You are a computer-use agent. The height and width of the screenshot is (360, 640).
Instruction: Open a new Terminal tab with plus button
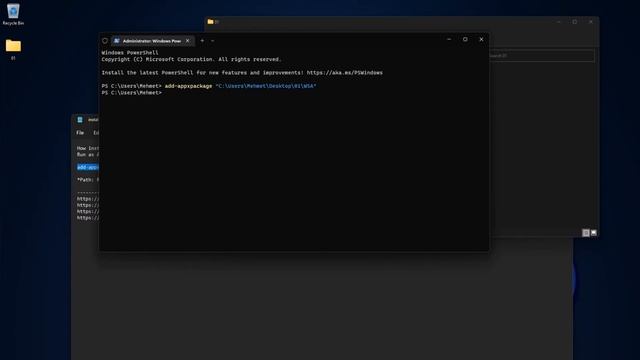(x=202, y=41)
